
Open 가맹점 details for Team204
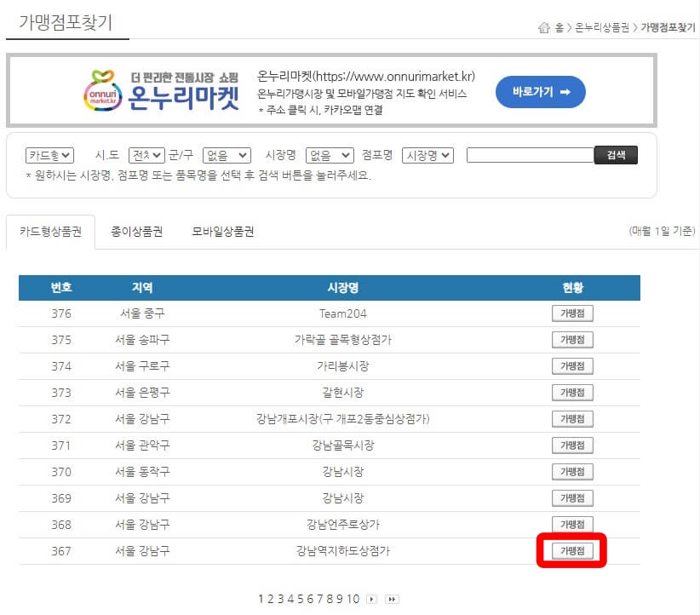(x=572, y=313)
